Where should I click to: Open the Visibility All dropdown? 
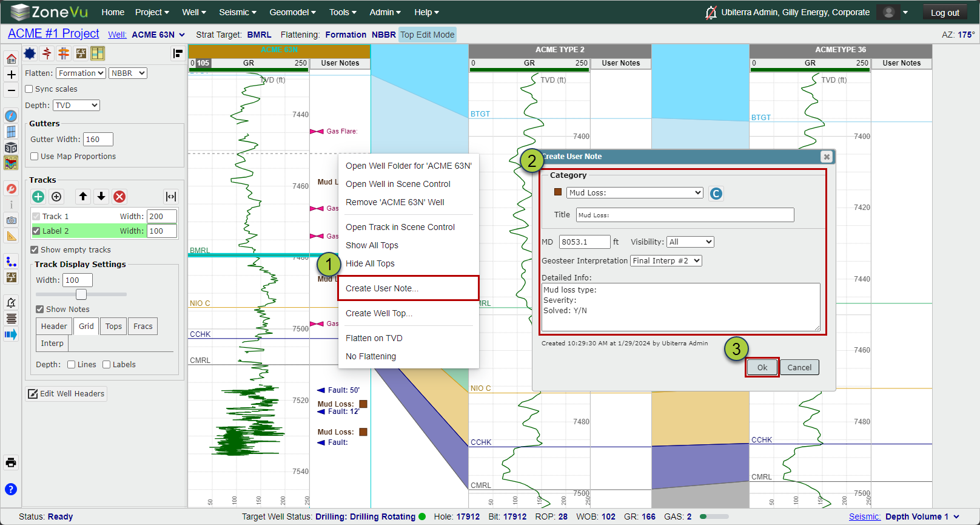690,242
